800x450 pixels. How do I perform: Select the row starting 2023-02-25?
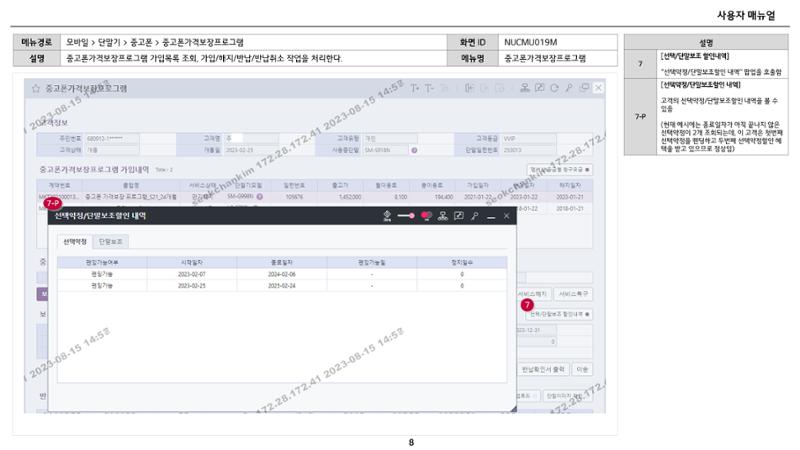point(282,286)
